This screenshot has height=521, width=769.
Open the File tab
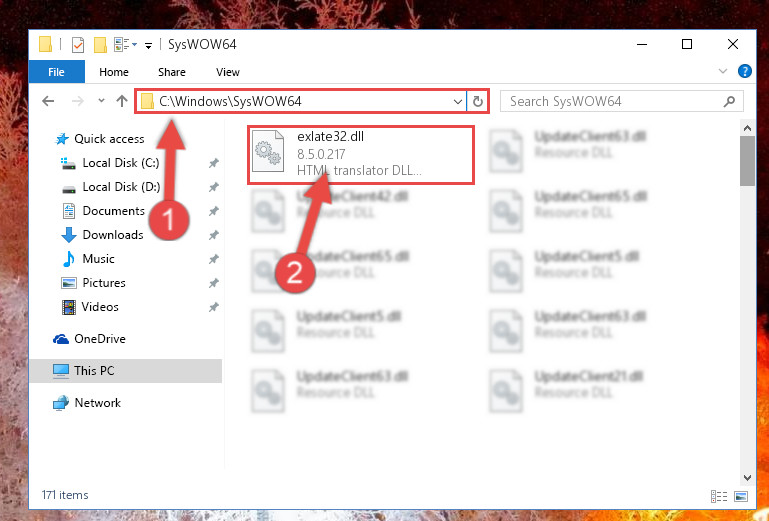pos(56,72)
